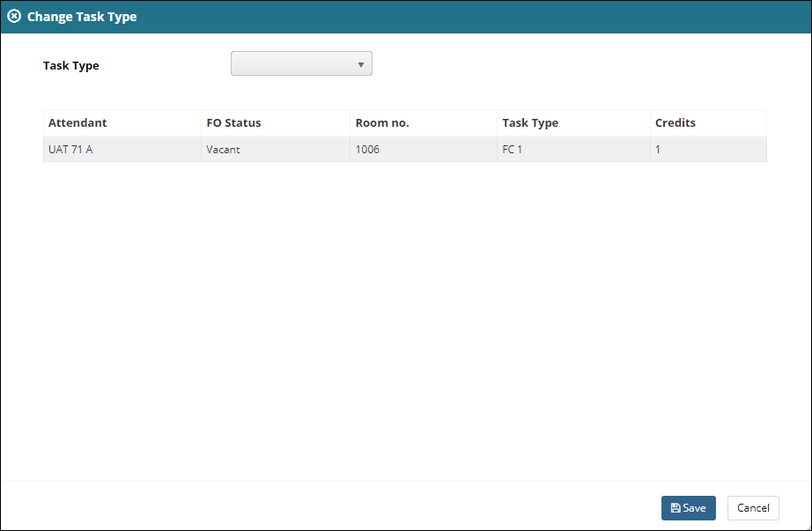The height and width of the screenshot is (531, 812).
Task: Click the FC 1 task type cell
Action: [x=513, y=150]
